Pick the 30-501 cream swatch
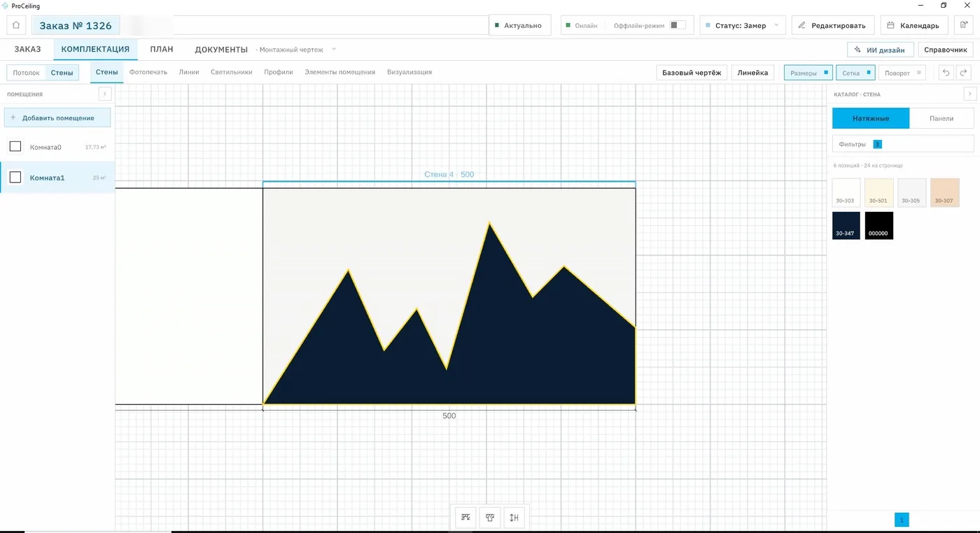Viewport: 980px width, 533px height. tap(878, 192)
